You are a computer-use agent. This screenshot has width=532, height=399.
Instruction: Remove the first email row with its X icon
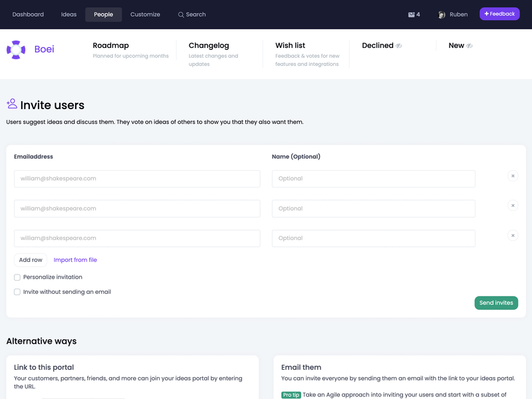(x=513, y=176)
